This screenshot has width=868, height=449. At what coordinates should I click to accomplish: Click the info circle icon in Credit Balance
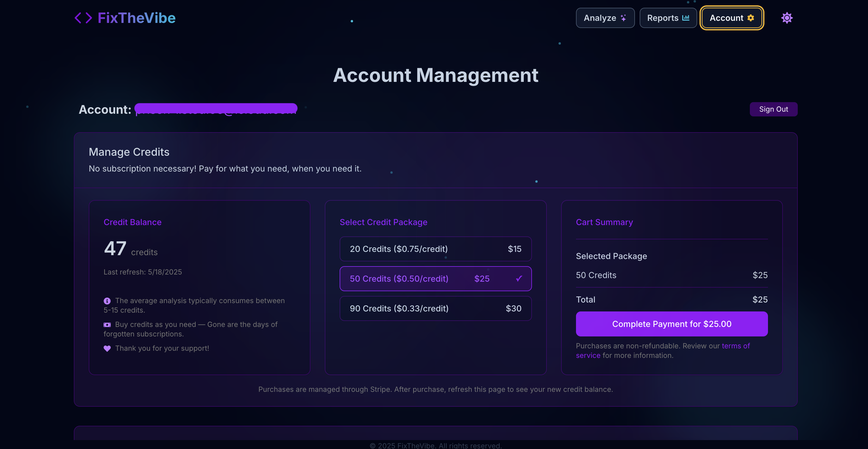click(x=107, y=301)
